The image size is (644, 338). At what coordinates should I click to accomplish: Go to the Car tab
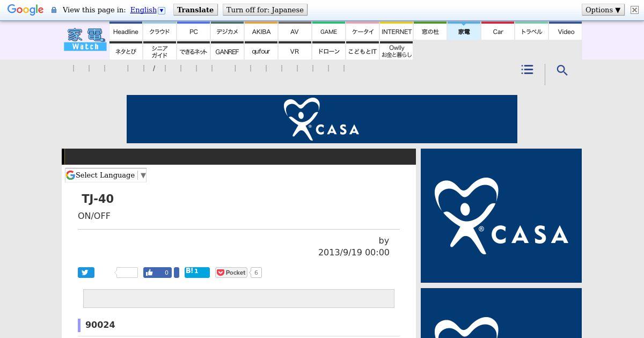tap(497, 31)
